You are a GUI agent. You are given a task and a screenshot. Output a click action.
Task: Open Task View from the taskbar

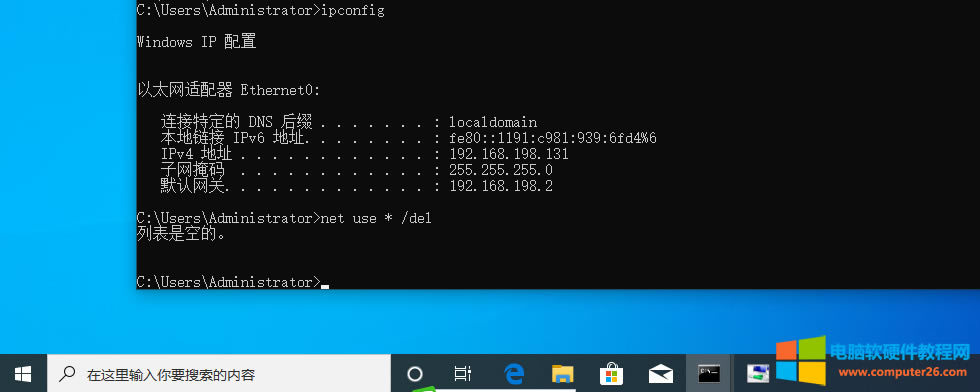pyautogui.click(x=462, y=374)
